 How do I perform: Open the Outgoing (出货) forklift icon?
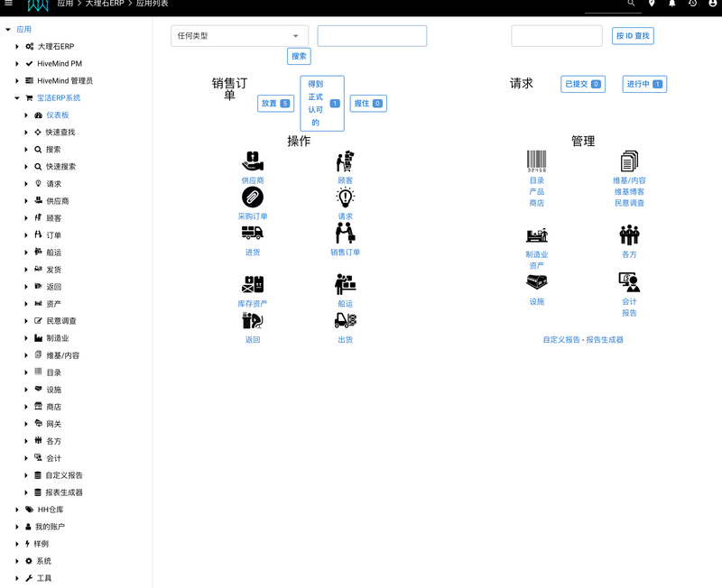[345, 320]
